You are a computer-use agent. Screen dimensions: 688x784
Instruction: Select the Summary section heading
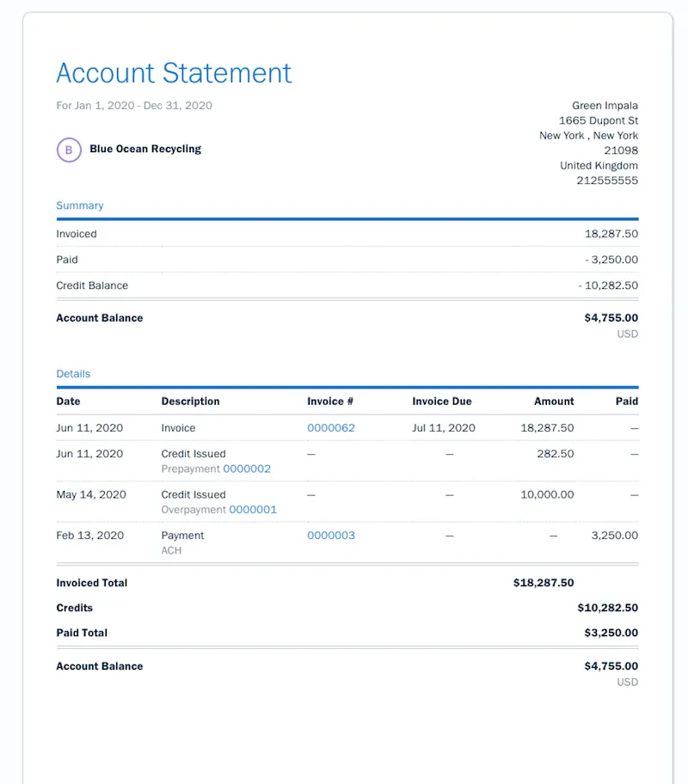coord(79,205)
